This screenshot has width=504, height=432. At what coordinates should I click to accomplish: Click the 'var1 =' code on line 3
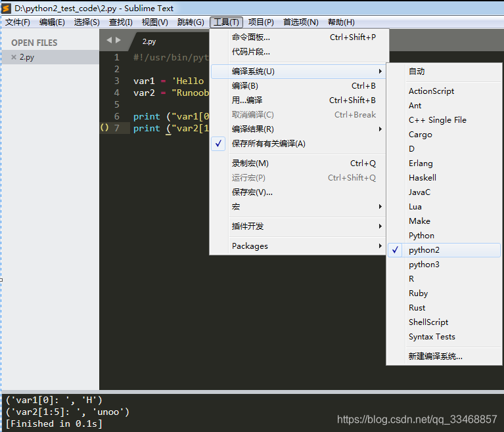click(x=150, y=81)
